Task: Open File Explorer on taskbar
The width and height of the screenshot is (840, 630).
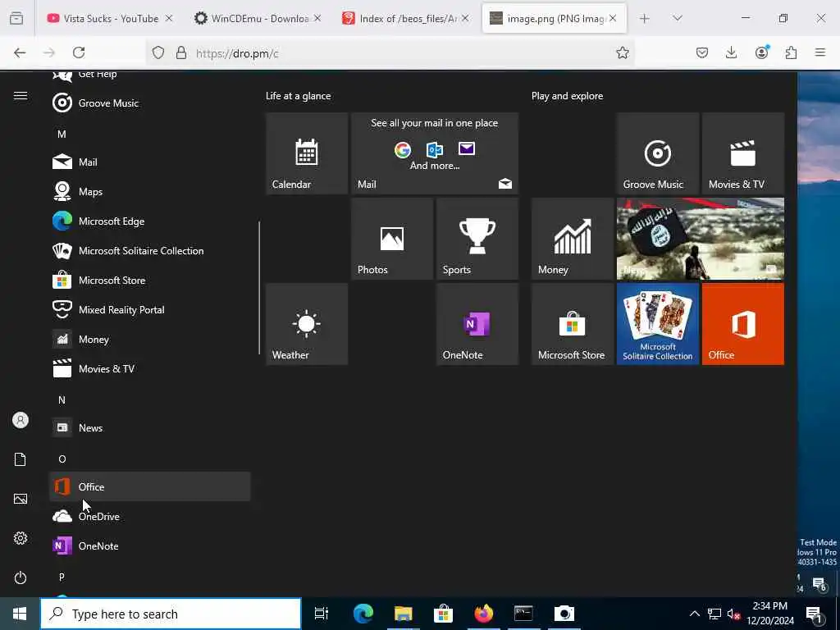Action: (x=403, y=614)
